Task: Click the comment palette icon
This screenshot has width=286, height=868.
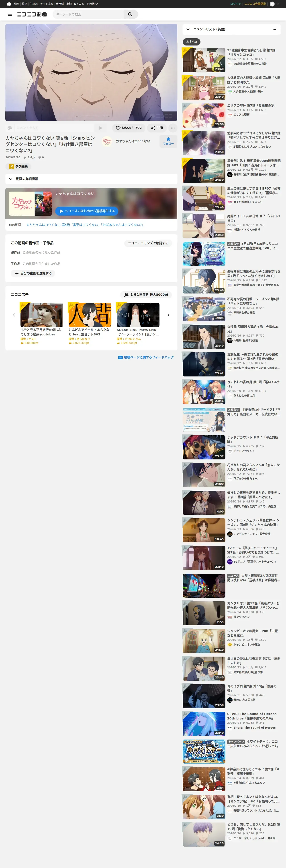Action: [x=10, y=128]
